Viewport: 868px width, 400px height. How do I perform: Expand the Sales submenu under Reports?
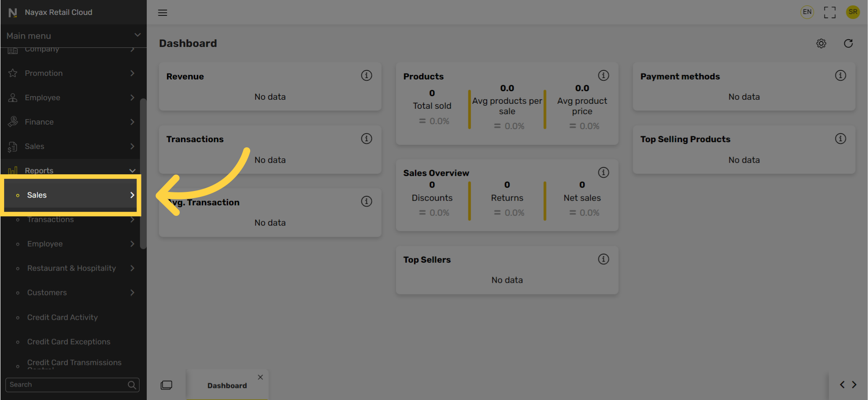[71, 195]
